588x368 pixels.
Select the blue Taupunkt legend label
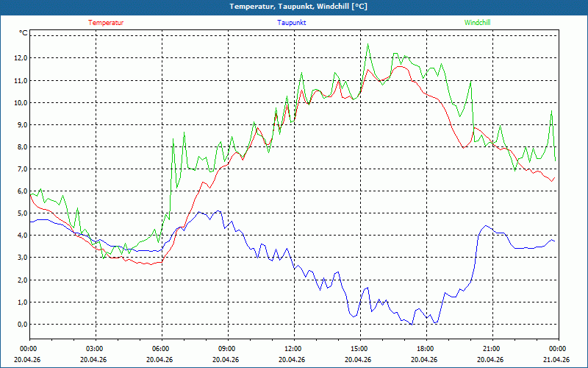tap(292, 22)
